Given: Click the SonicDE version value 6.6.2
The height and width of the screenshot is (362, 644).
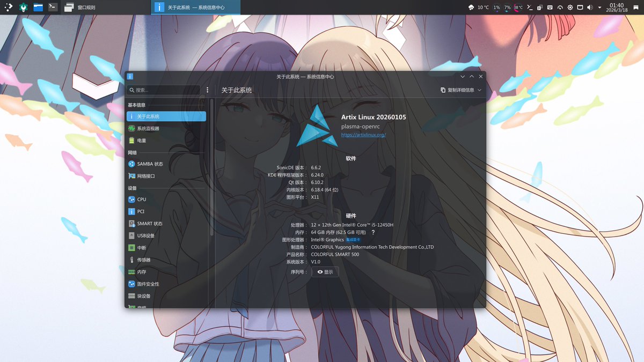Looking at the screenshot, I should [x=316, y=168].
